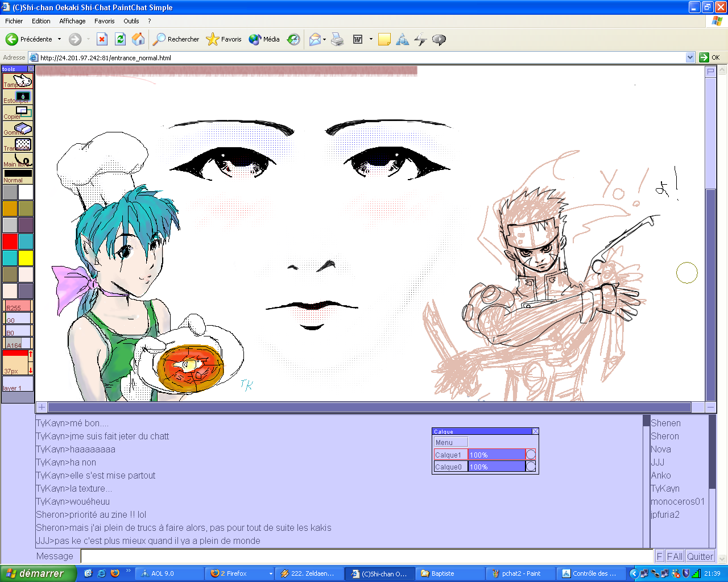Screen dimensions: 728x582
Task: Select the Copier tool
Action: click(x=18, y=113)
